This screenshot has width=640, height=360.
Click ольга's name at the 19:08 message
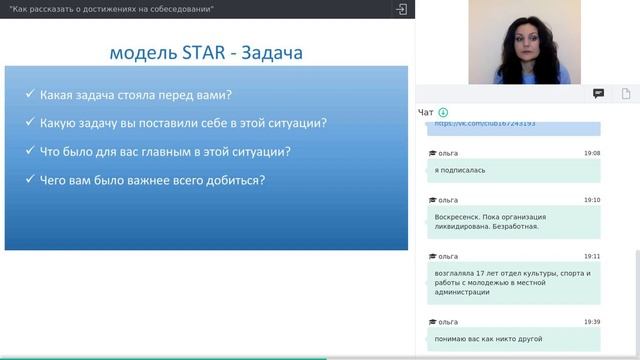[448, 153]
